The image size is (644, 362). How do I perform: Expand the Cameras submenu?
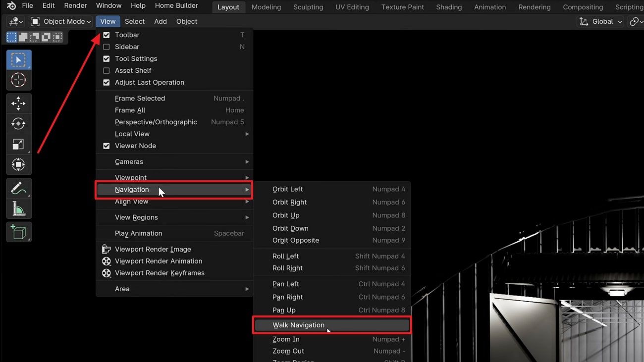129,161
